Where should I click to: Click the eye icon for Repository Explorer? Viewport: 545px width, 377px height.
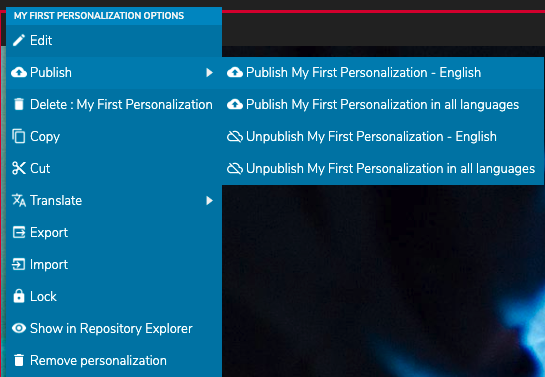tap(19, 328)
